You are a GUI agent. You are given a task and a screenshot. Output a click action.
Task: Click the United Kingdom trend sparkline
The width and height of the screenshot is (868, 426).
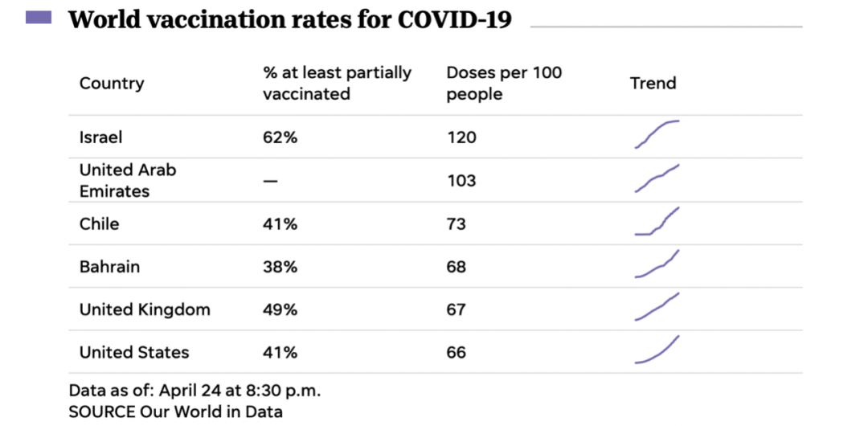point(657,307)
